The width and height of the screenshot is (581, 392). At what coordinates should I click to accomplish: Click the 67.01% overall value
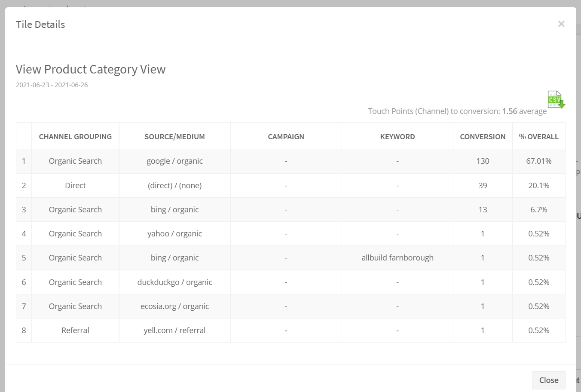click(538, 161)
